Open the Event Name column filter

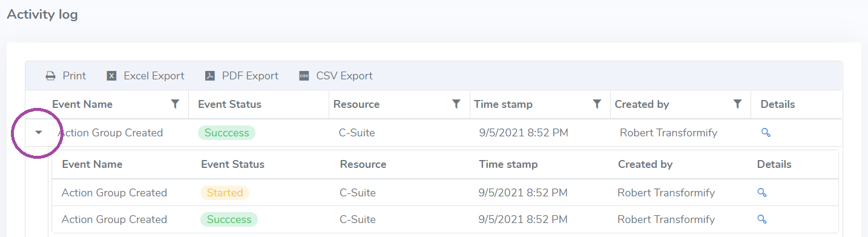tap(176, 104)
